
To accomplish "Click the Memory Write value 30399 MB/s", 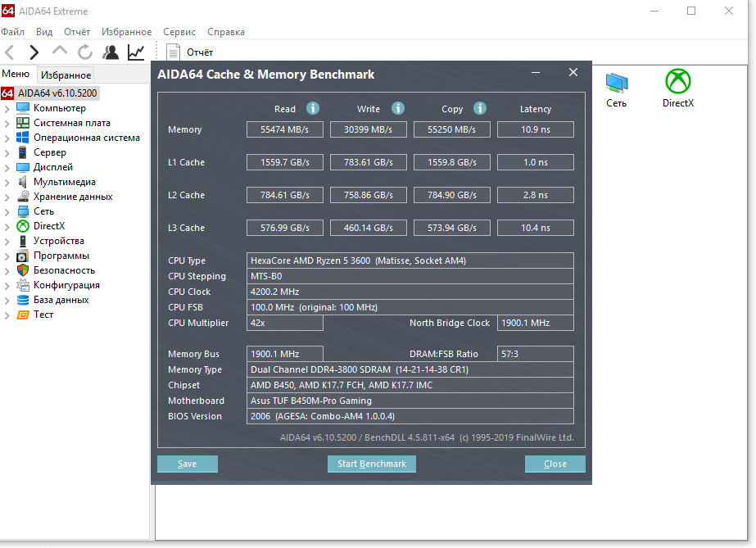I will point(369,129).
